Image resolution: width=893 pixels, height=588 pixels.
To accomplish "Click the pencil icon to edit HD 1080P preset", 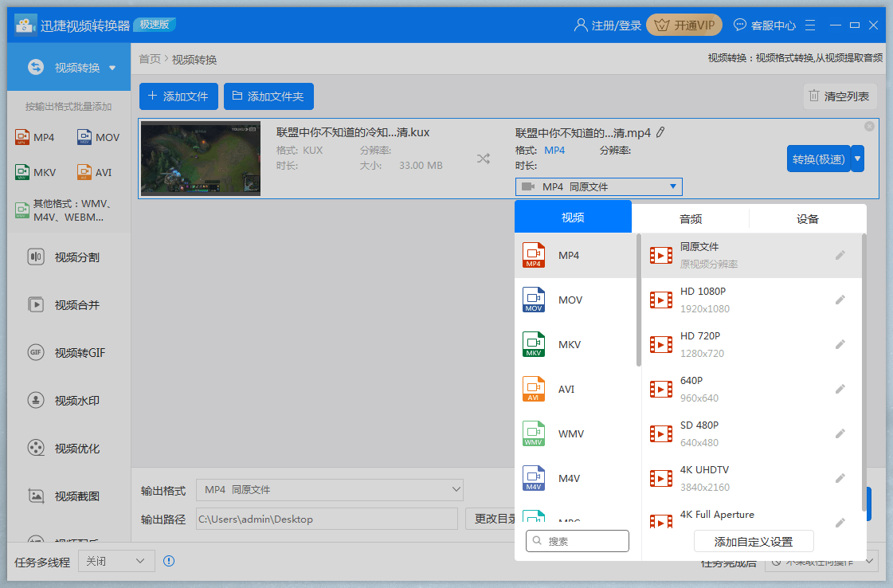I will (x=840, y=300).
